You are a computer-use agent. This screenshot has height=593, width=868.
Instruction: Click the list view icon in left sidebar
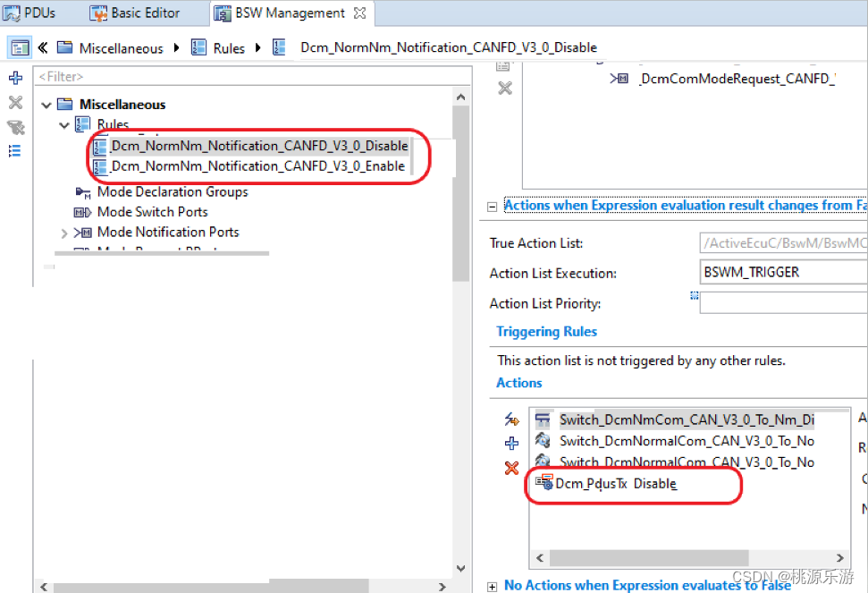[15, 150]
